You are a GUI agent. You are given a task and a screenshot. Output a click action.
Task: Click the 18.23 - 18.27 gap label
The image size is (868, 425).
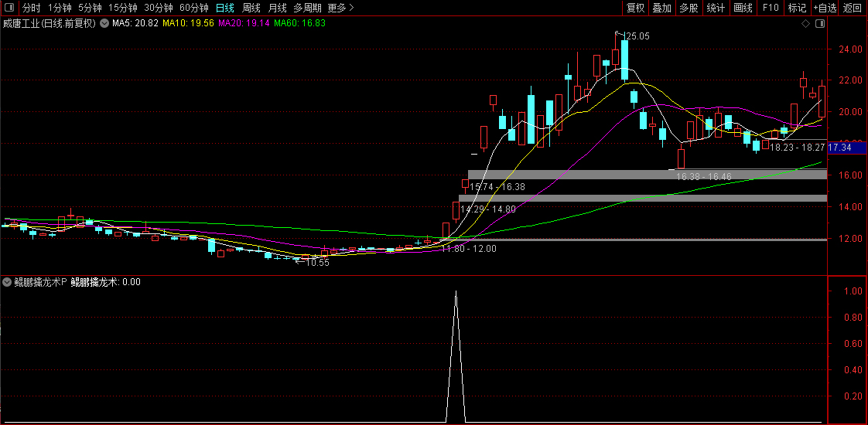point(798,148)
